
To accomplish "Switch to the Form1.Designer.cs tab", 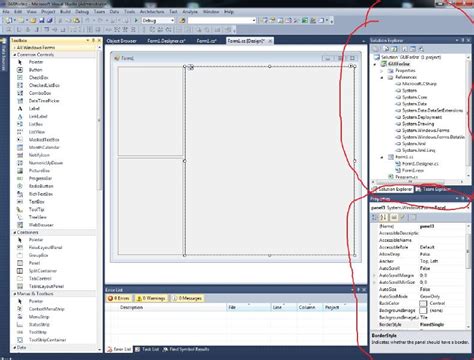I will (166, 41).
